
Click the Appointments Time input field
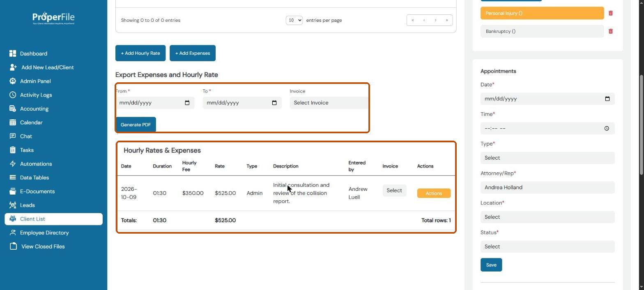point(547,128)
